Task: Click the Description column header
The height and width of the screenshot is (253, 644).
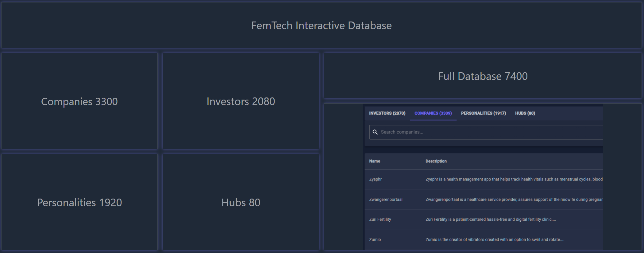Action: [x=436, y=161]
